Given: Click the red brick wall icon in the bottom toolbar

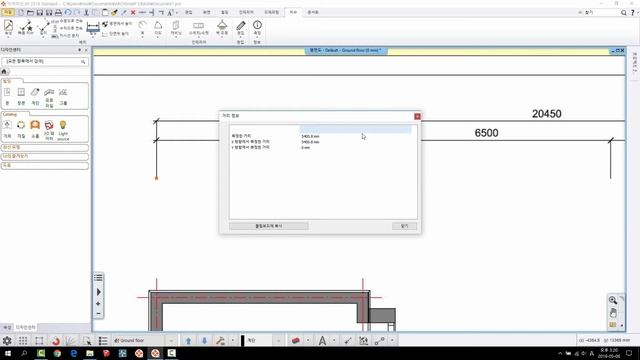Looking at the screenshot, I should 296,340.
